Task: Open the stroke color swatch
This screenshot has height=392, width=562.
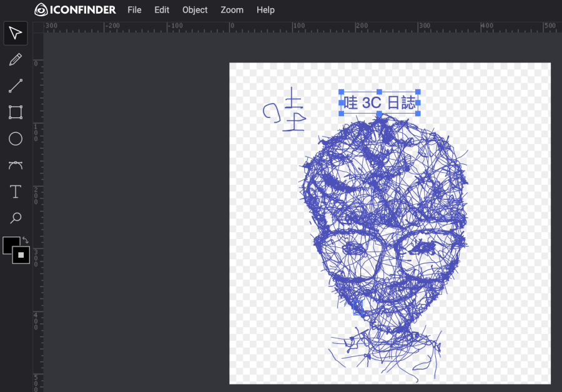Action: click(21, 255)
